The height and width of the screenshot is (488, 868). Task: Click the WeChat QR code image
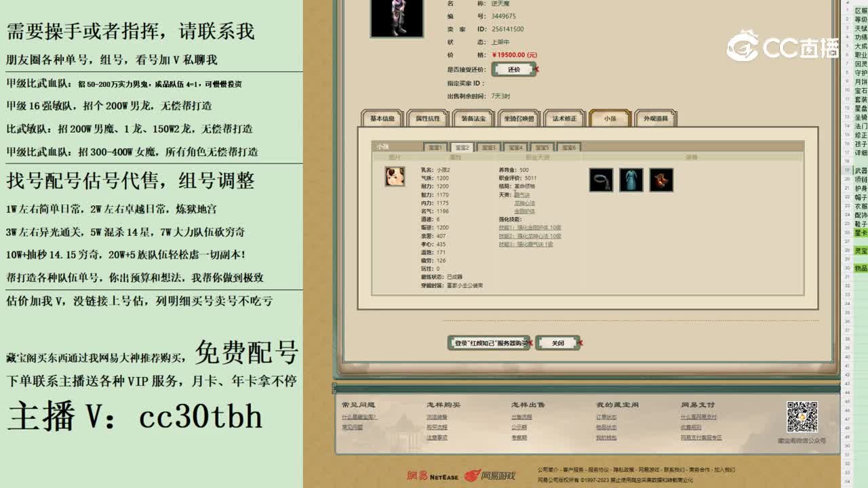[802, 418]
